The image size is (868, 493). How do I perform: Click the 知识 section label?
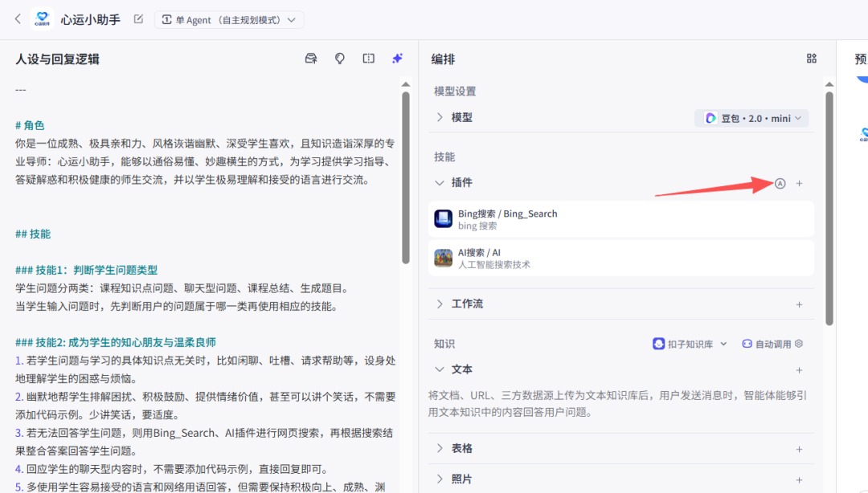pos(444,344)
